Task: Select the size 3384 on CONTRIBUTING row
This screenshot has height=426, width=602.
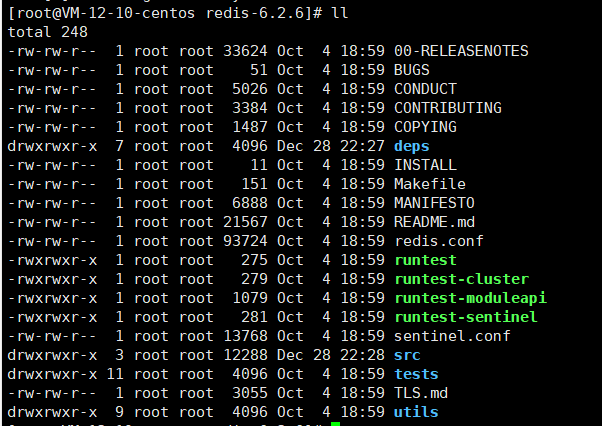Action: [250, 108]
